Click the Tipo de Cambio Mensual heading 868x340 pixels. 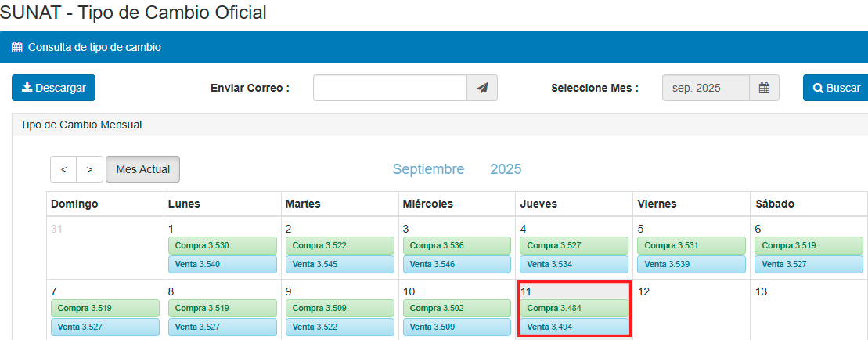[81, 125]
